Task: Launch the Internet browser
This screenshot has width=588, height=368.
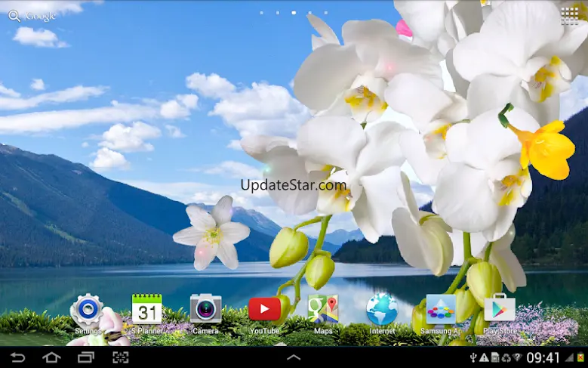Action: (382, 314)
